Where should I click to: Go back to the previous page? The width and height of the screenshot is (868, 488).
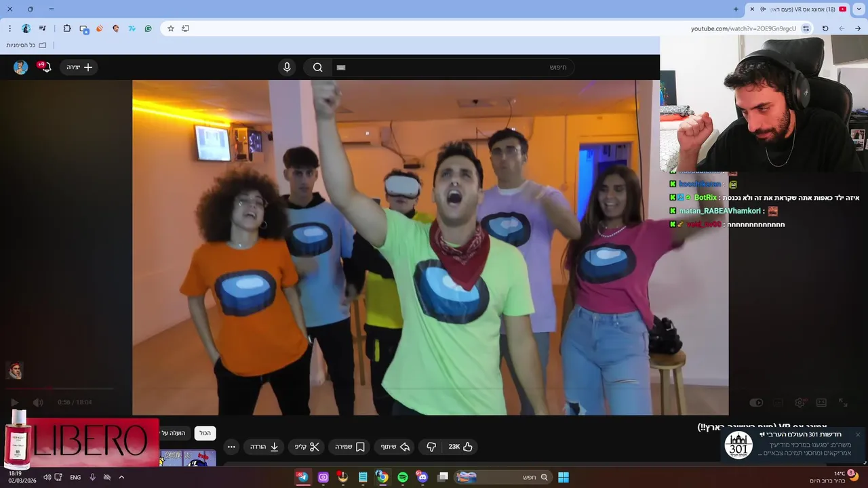tap(858, 28)
